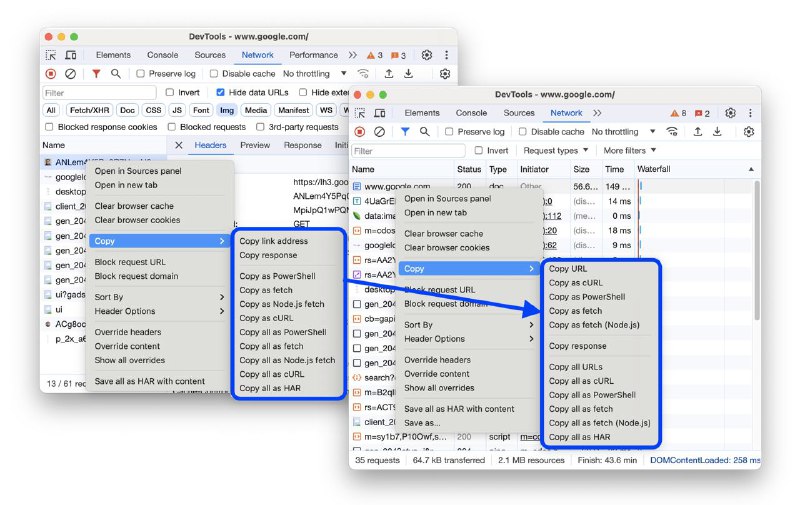Open network conditions wifi icon in front window
Image resolution: width=800 pixels, height=505 pixels.
672,132
